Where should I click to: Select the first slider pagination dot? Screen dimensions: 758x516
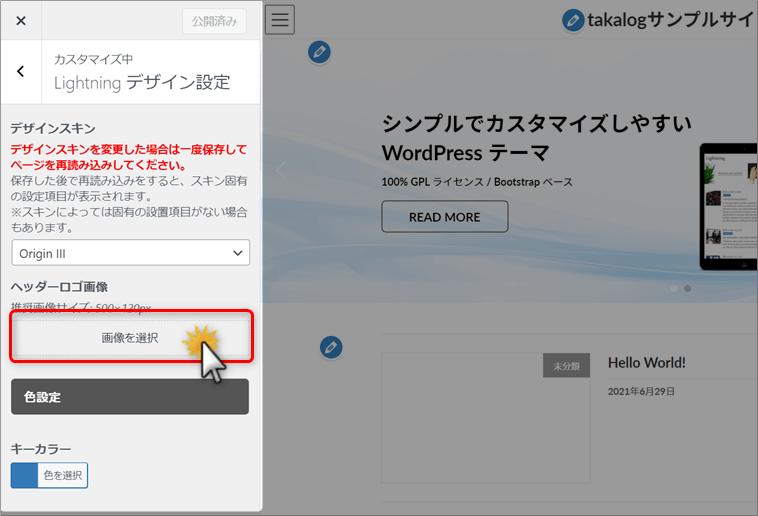pyautogui.click(x=674, y=288)
